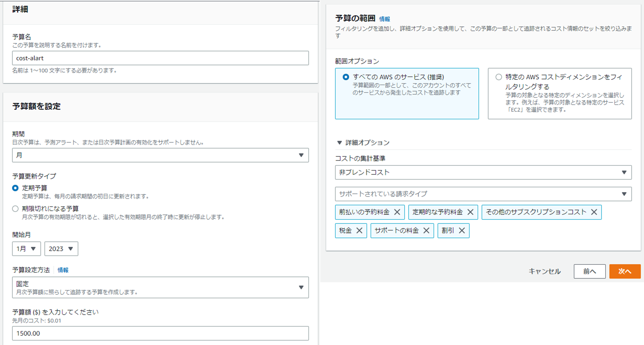The height and width of the screenshot is (345, 644).
Task: Open the start month 1月 dropdown
Action: [26, 249]
